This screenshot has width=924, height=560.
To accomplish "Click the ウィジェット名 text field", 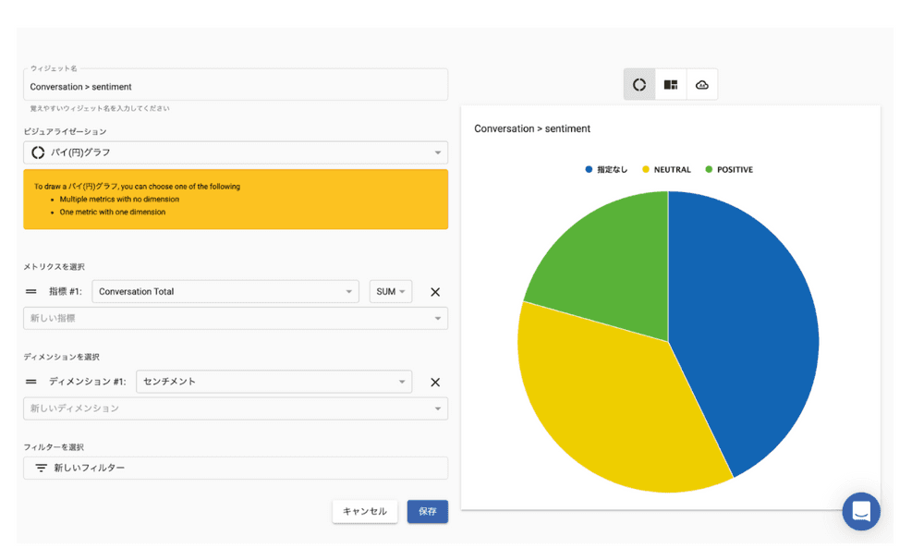I will pyautogui.click(x=236, y=87).
